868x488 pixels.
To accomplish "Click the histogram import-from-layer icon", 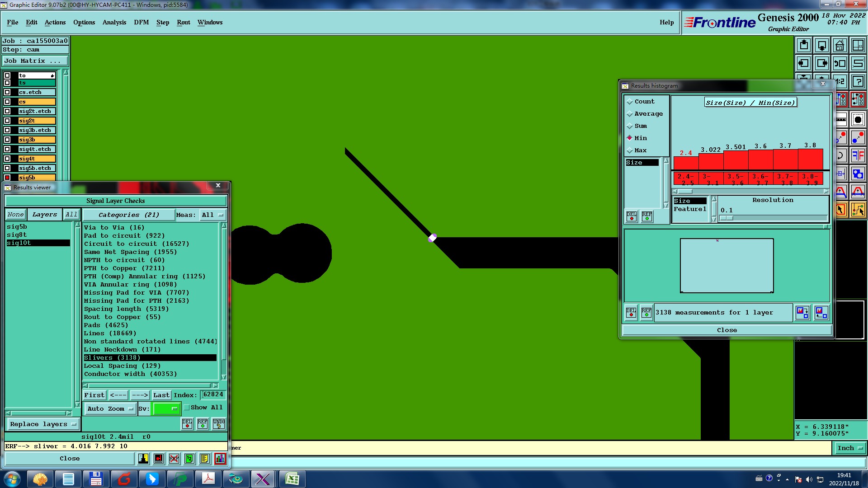I will [x=821, y=312].
